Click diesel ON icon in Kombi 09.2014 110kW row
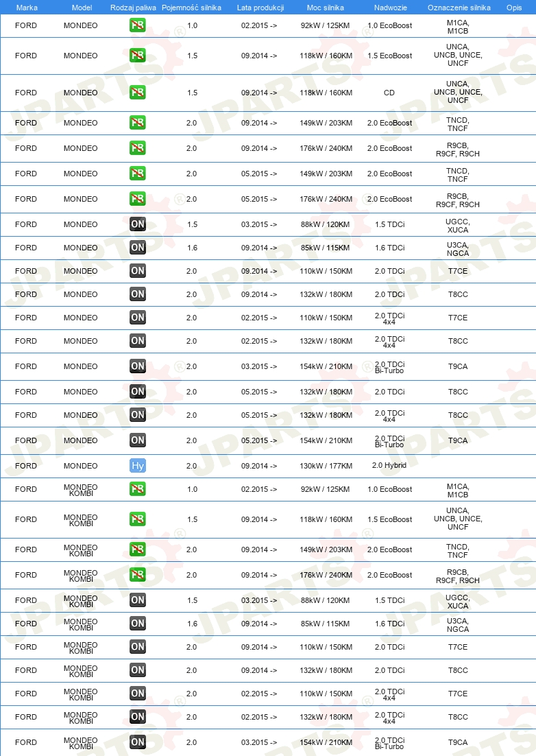Screen dimensions: 536x756 point(138,647)
